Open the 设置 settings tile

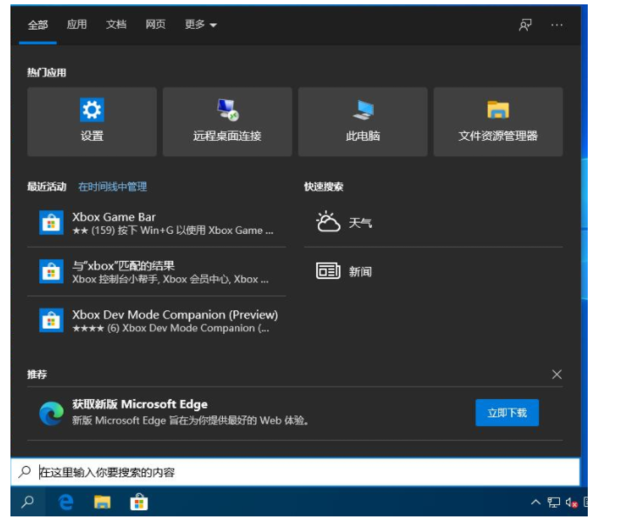pos(92,121)
